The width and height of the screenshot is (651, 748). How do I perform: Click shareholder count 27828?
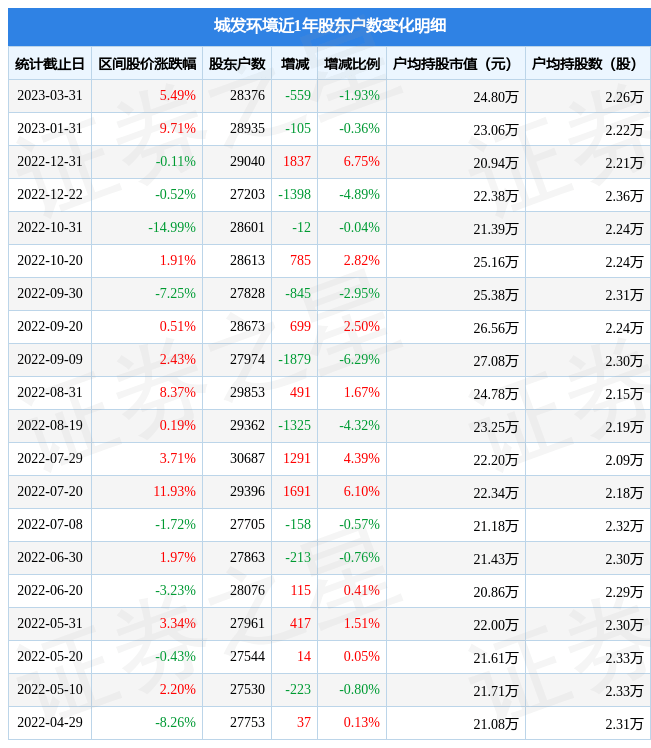[247, 293]
